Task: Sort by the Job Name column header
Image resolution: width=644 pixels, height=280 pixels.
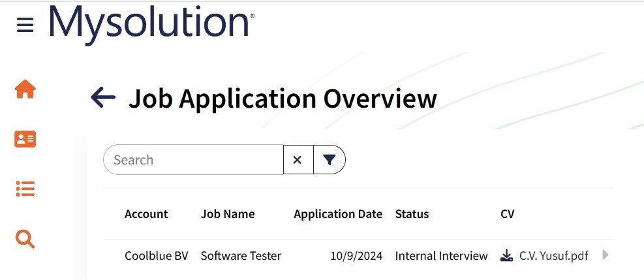Action: click(x=228, y=214)
